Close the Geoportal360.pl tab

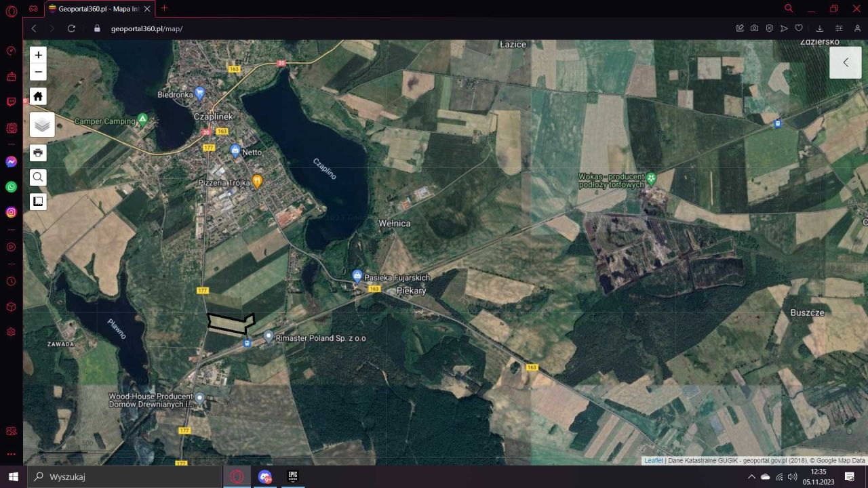pyautogui.click(x=147, y=9)
